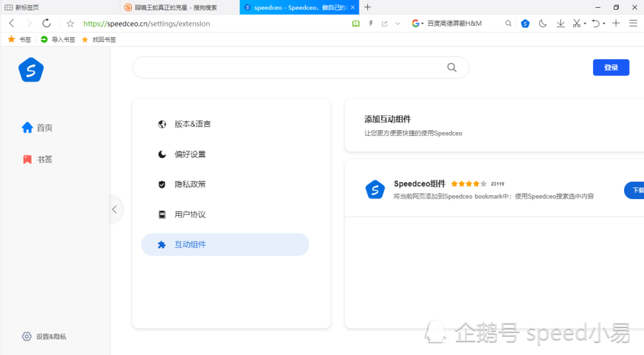Select the 互动组件 settings item

tap(225, 244)
